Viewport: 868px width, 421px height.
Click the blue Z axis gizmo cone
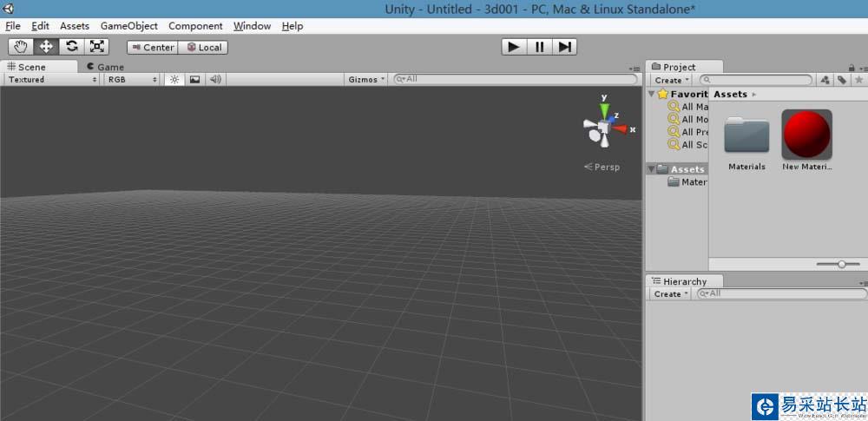(x=612, y=118)
